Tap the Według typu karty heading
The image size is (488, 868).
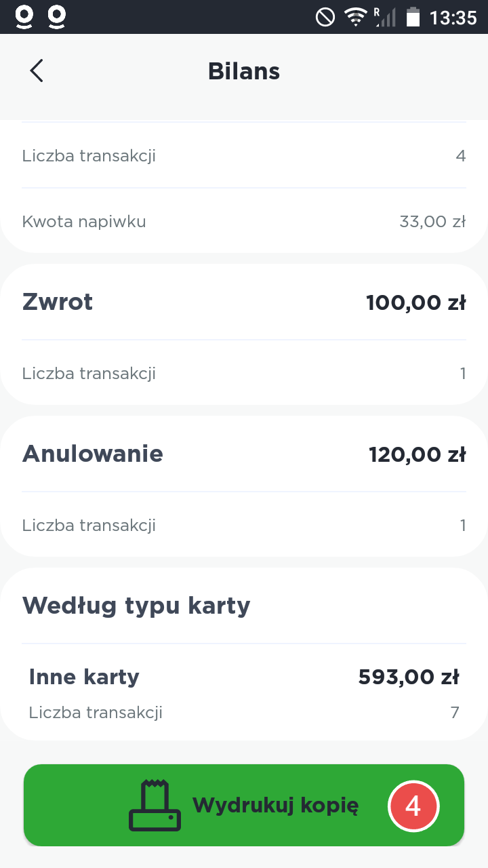coord(136,606)
